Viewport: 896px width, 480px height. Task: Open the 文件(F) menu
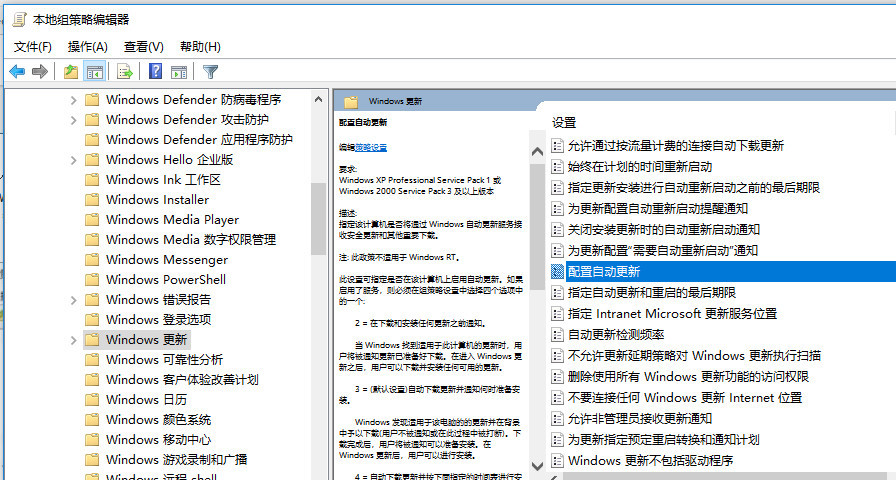click(x=33, y=47)
